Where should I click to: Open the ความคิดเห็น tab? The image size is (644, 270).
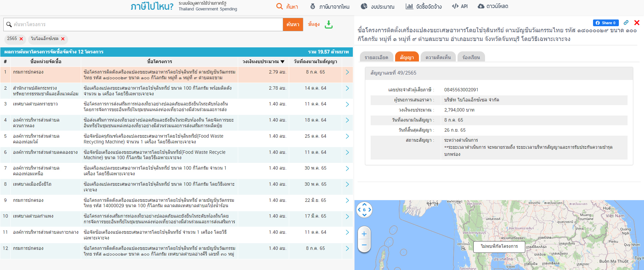[438, 57]
